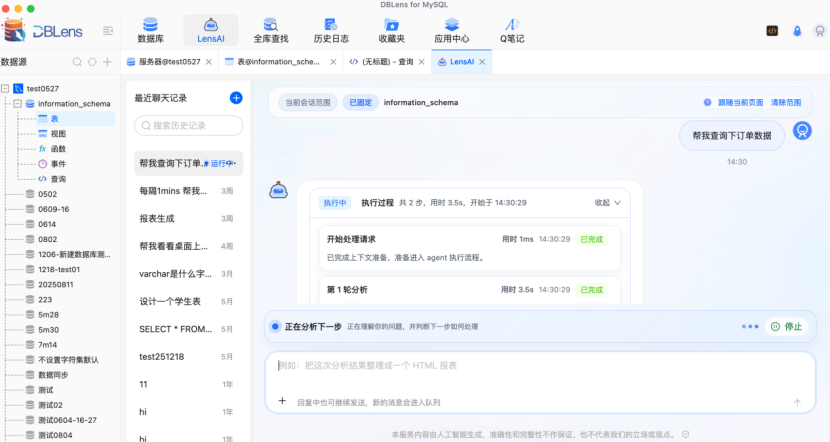Open the 数据库 toolbar icon
Screen dimensions: 830x442
(150, 30)
